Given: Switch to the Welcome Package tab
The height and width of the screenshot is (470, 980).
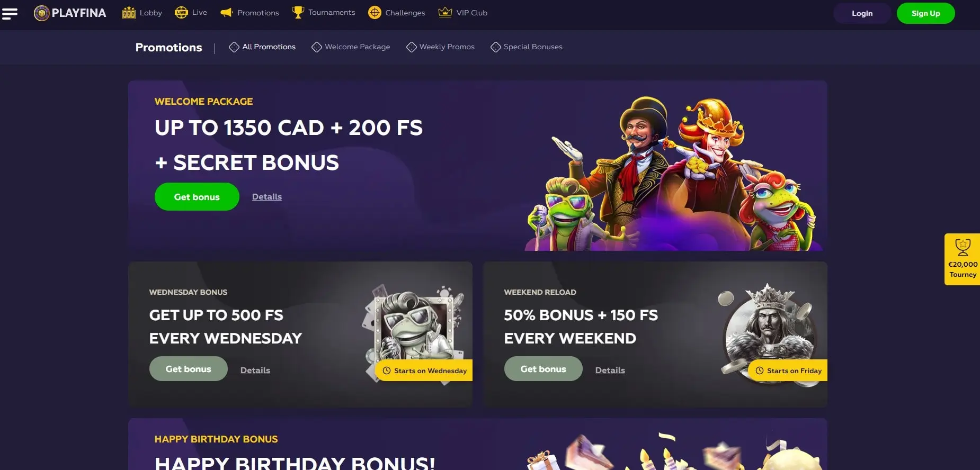Looking at the screenshot, I should tap(351, 47).
